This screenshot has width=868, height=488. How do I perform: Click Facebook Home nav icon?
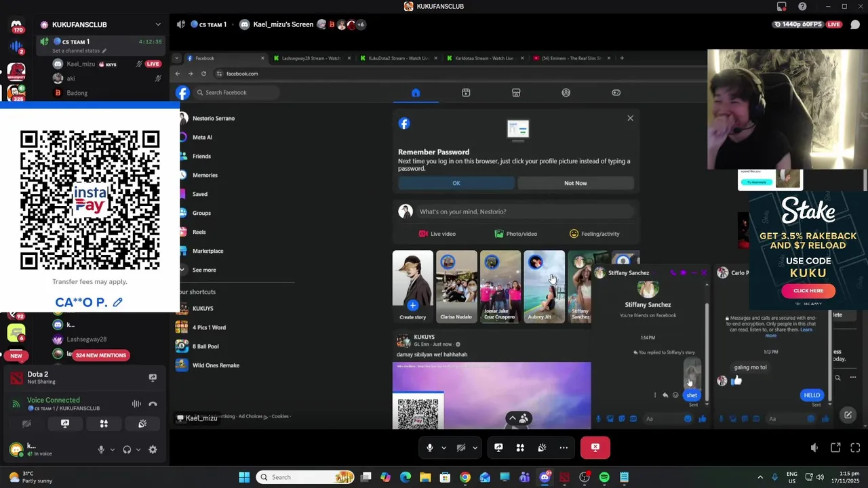[x=416, y=92]
